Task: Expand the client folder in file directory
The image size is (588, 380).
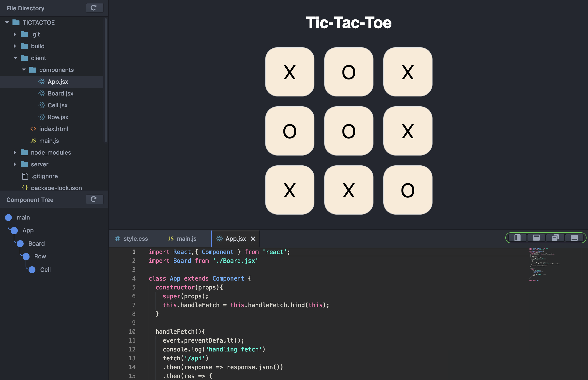Action: [15, 58]
